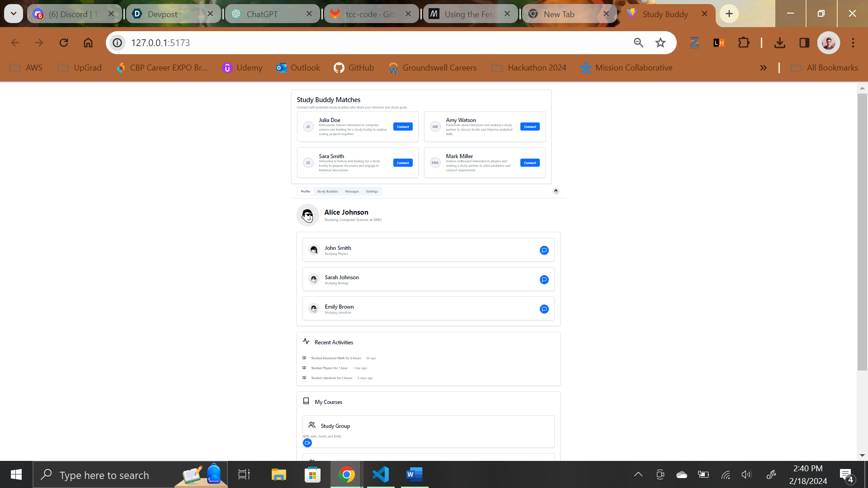Click small user avatar near tabs
The height and width of the screenshot is (488, 868).
click(556, 191)
